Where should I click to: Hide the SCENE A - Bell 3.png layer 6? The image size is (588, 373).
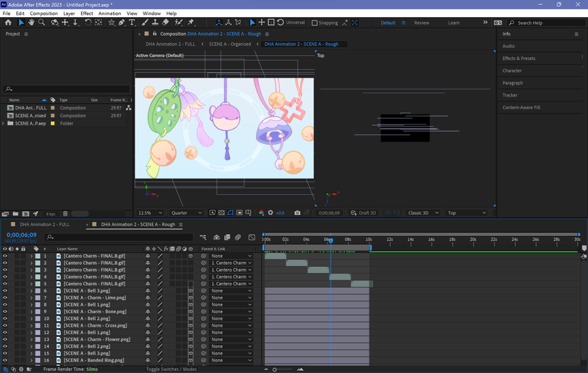(x=5, y=291)
